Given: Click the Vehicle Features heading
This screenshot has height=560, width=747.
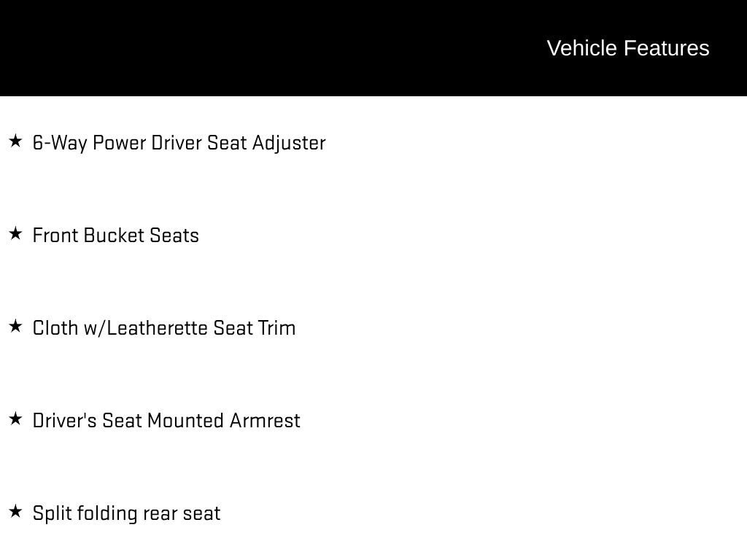Looking at the screenshot, I should tap(627, 48).
